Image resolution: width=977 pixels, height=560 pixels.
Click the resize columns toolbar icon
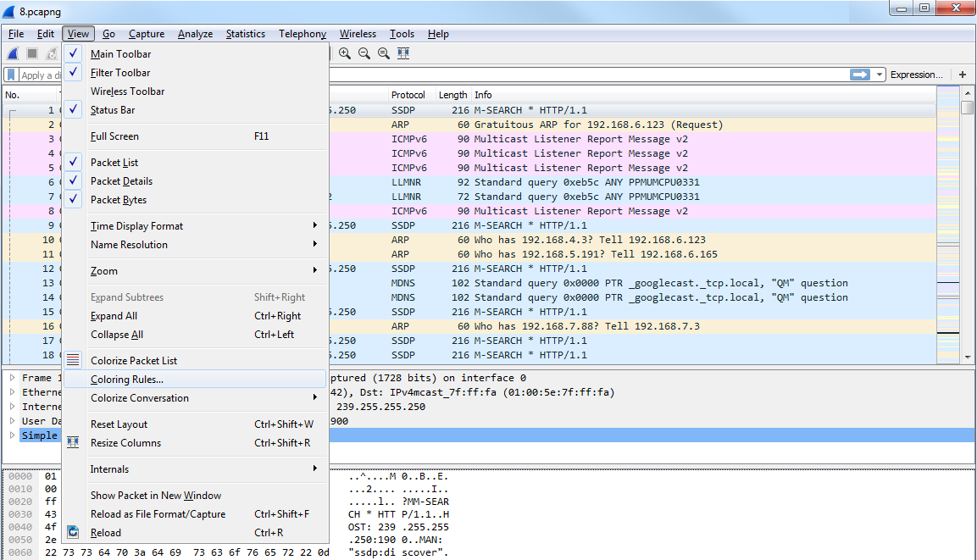tap(403, 53)
